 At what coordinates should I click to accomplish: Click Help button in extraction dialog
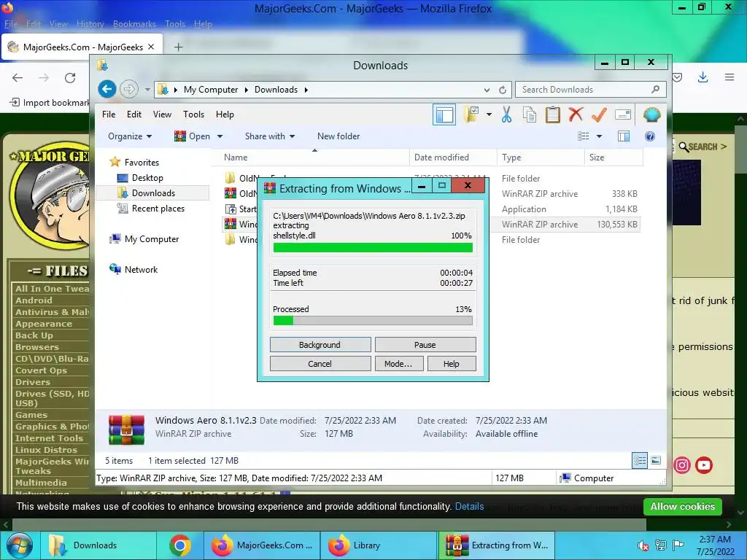point(451,364)
